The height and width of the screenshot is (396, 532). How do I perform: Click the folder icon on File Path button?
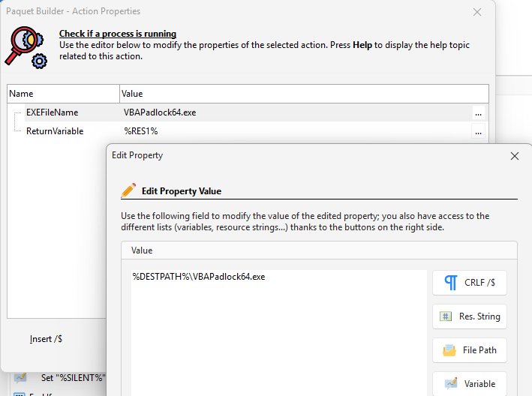449,350
